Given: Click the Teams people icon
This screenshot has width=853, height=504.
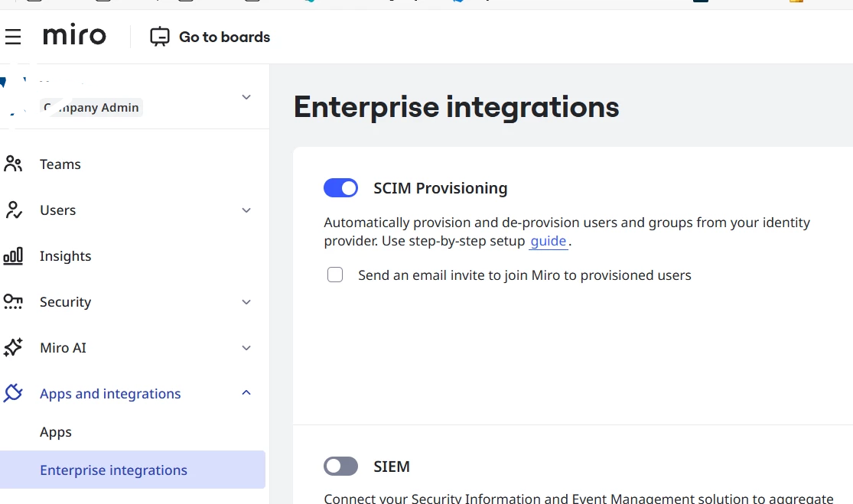Looking at the screenshot, I should click(13, 164).
